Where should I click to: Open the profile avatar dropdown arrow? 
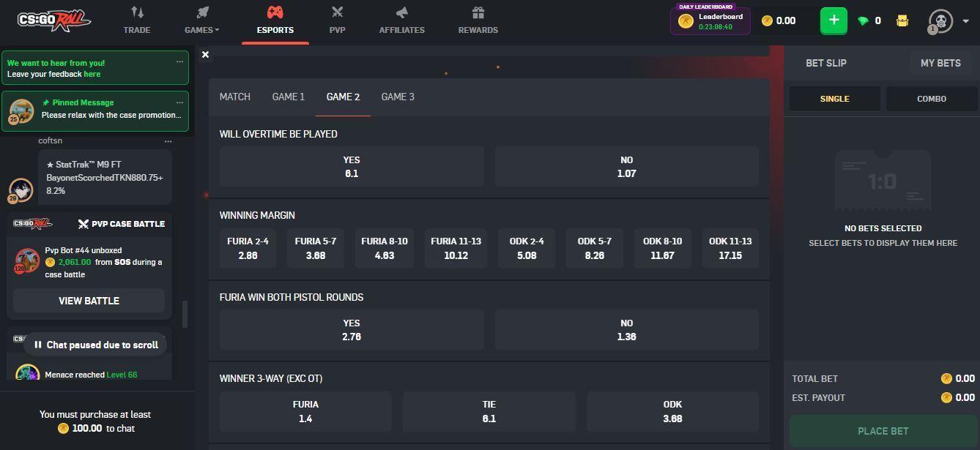click(965, 21)
